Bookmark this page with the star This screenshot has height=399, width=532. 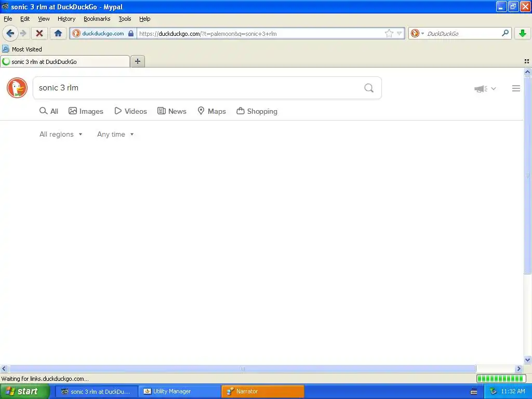[x=389, y=33]
